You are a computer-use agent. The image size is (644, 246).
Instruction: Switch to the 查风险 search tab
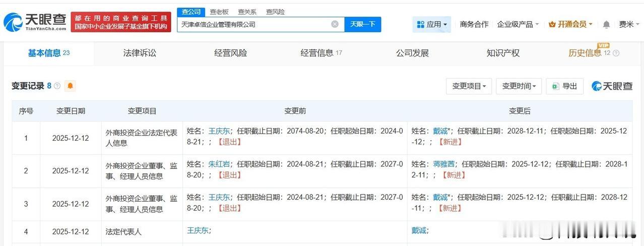click(x=275, y=12)
